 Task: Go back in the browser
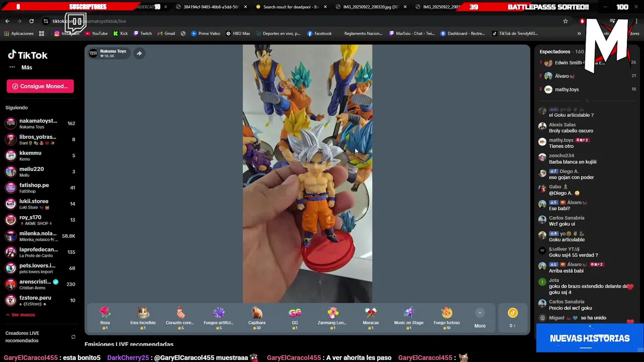(x=7, y=21)
